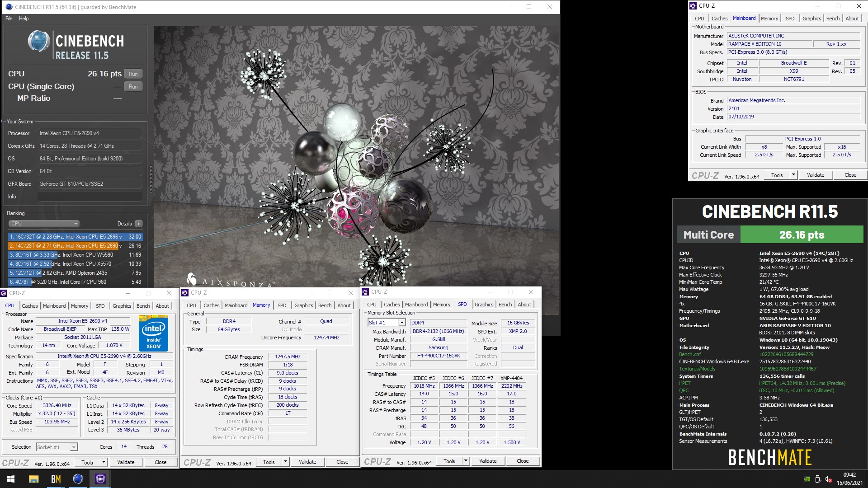Click the Info input field in Cinebench
Viewport: 868px width, 488px height.
(x=90, y=197)
